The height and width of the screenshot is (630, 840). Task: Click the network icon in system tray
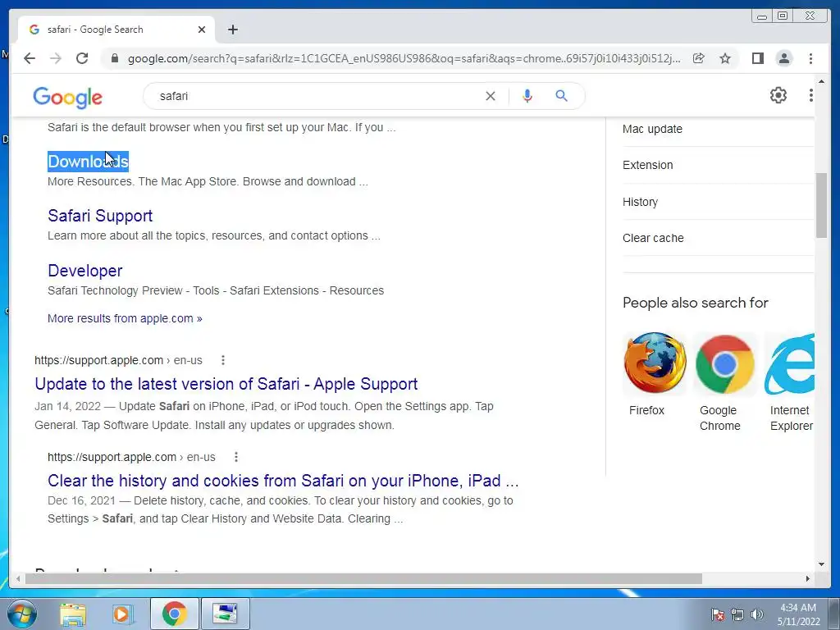737,614
